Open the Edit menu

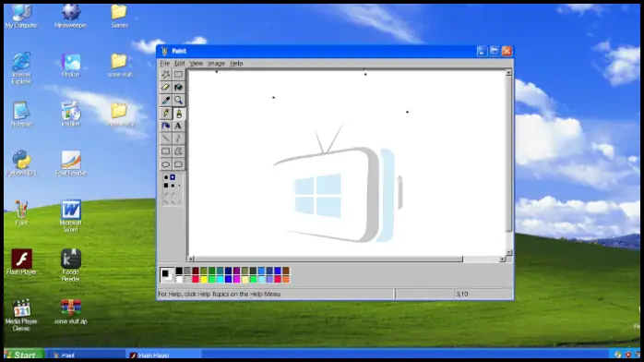(180, 64)
